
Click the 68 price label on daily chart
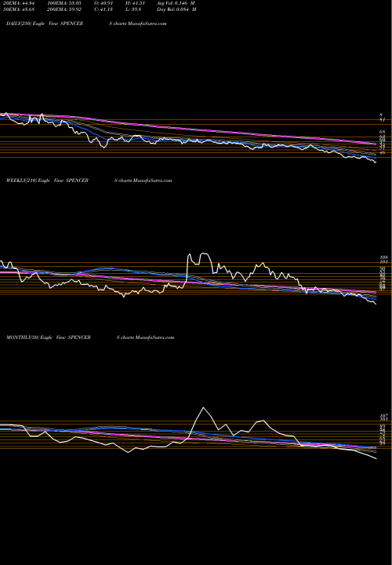[x=383, y=132]
